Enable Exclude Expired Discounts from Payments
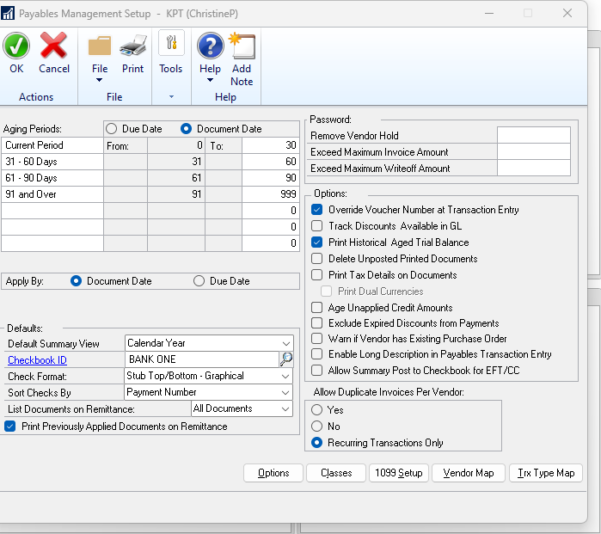The image size is (601, 534). point(317,323)
